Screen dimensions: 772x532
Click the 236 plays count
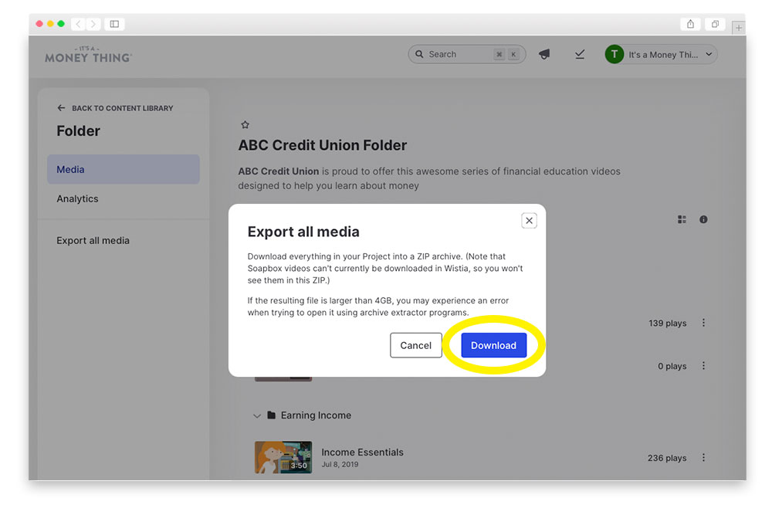[x=667, y=458]
